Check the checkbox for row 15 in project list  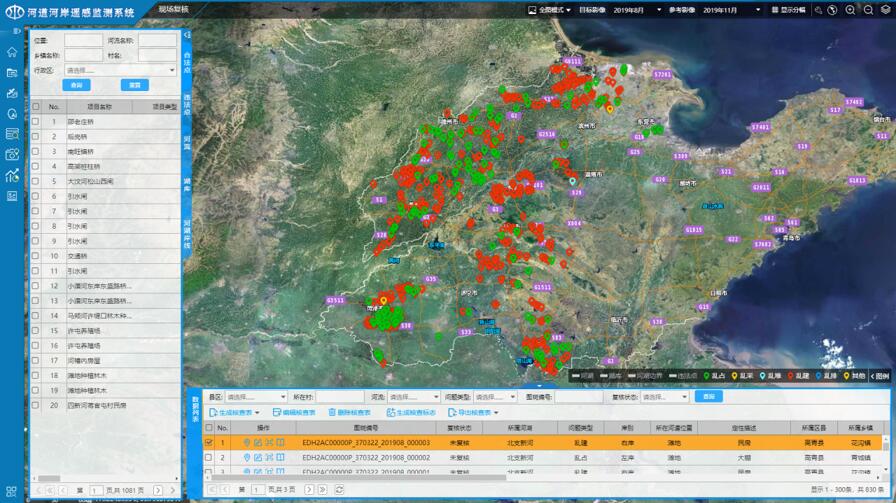coord(35,330)
